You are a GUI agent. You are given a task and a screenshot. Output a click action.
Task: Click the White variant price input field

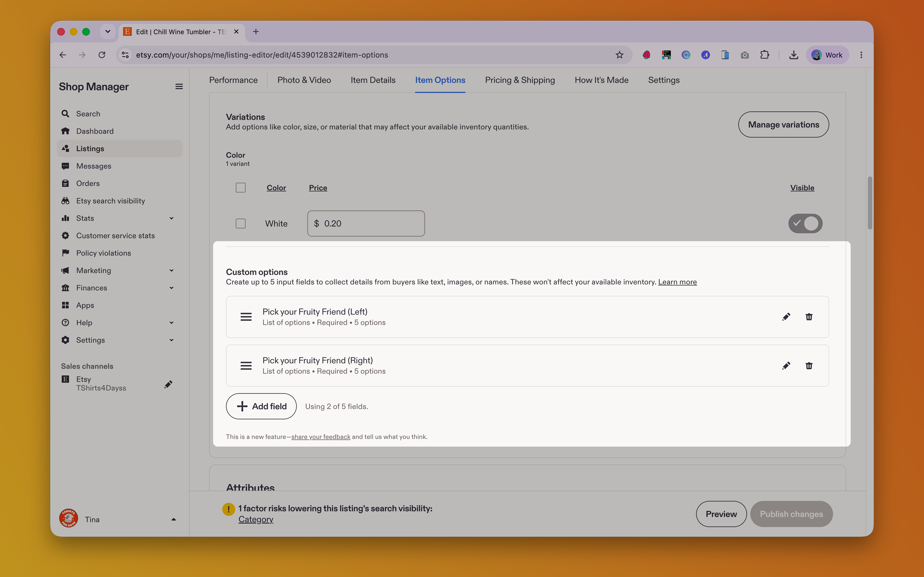[x=366, y=223]
